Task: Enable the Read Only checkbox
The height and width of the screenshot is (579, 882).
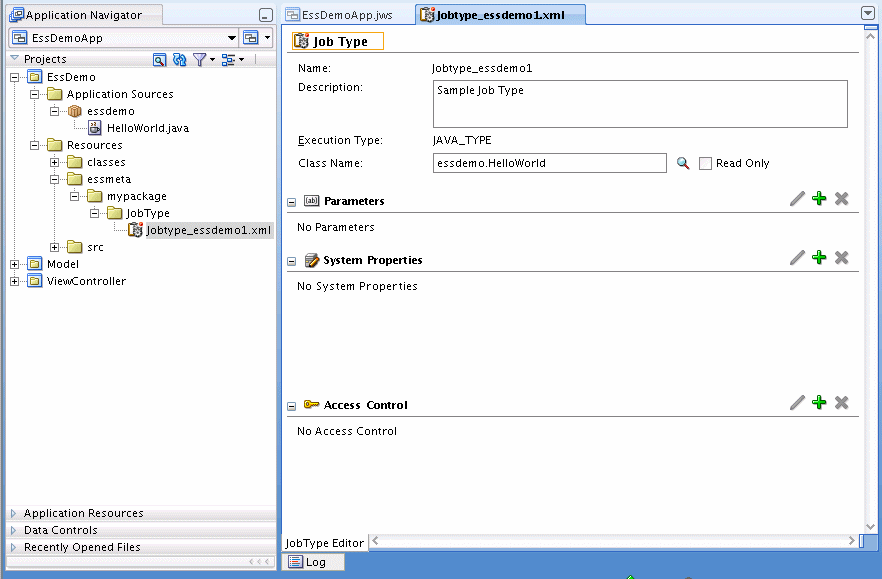Action: point(705,163)
